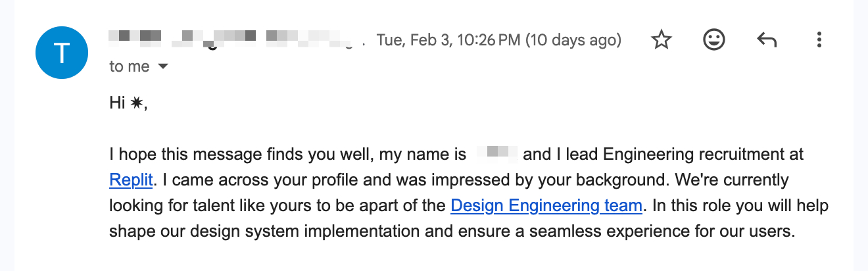Expand recipient details arrow beside "to me"

click(x=163, y=67)
